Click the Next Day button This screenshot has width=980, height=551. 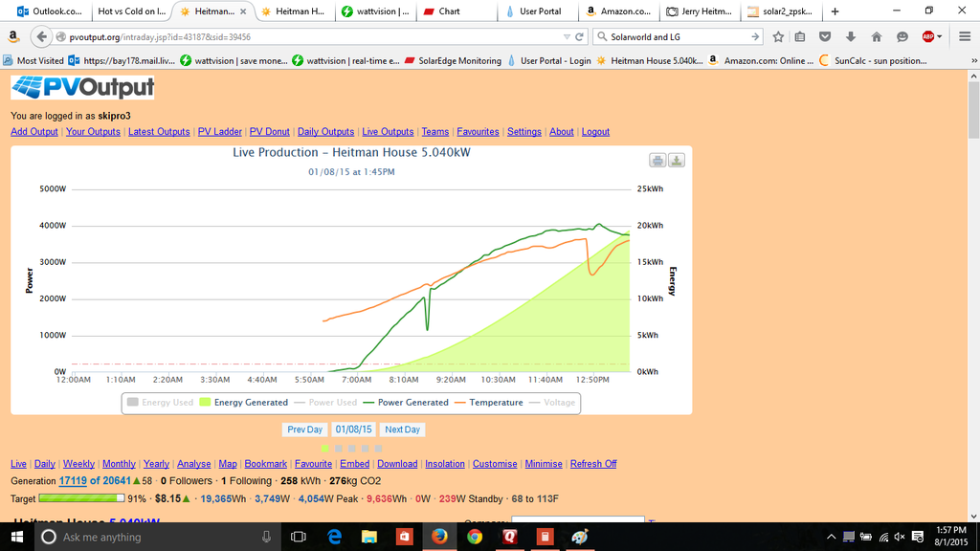coord(403,430)
